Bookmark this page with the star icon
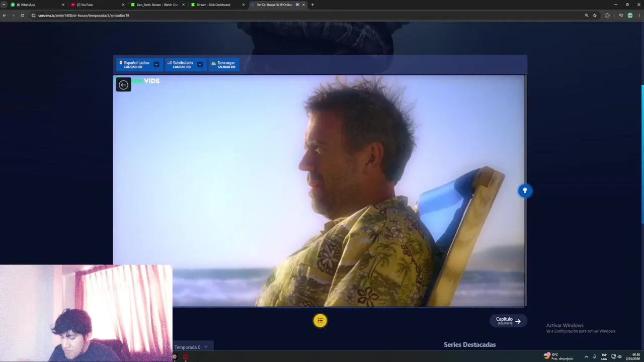 (595, 16)
